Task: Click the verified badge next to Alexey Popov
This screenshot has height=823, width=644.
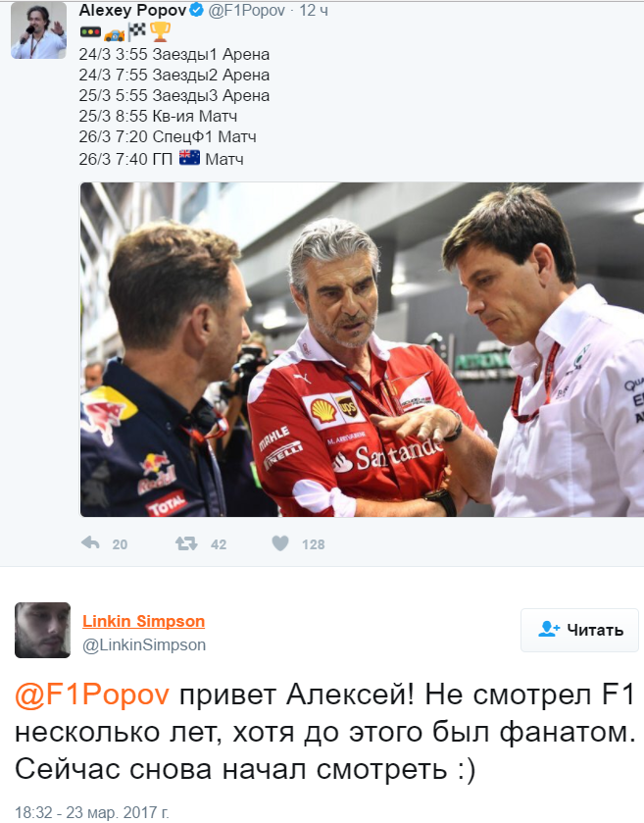Action: tap(196, 10)
